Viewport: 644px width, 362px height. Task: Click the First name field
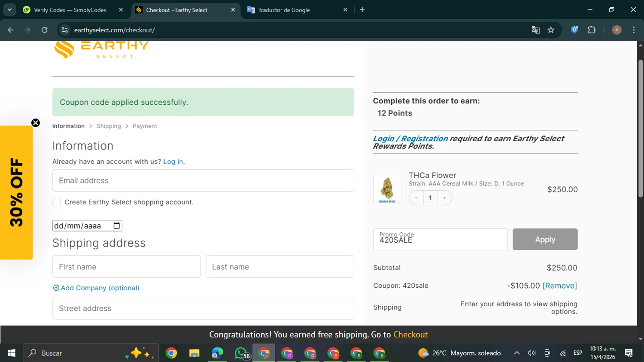127,267
